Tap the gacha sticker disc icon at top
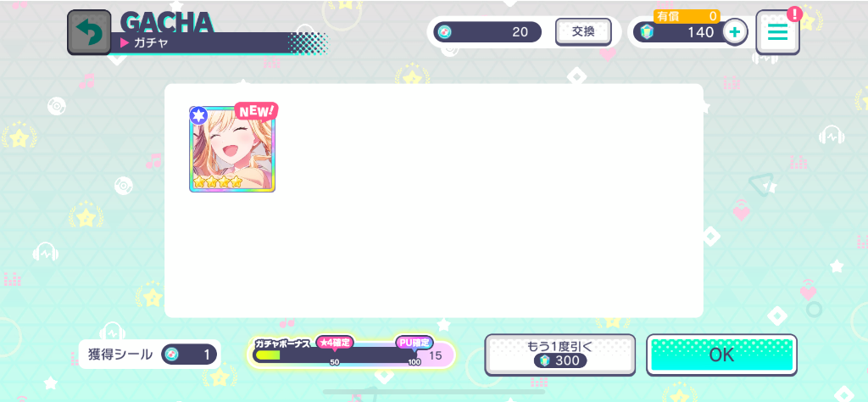 pyautogui.click(x=444, y=32)
